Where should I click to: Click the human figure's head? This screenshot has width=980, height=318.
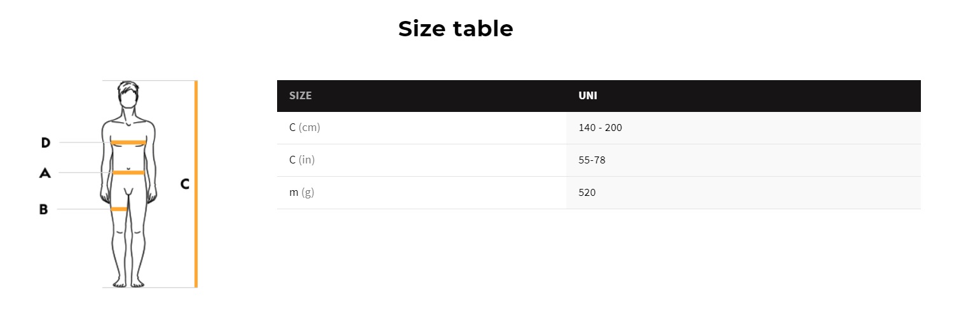(x=128, y=95)
